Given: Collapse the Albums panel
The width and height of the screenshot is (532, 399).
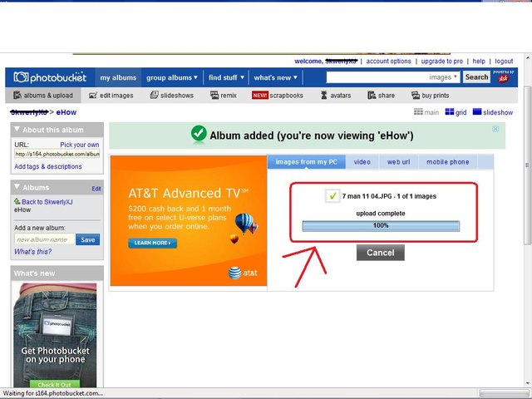Looking at the screenshot, I should [17, 187].
